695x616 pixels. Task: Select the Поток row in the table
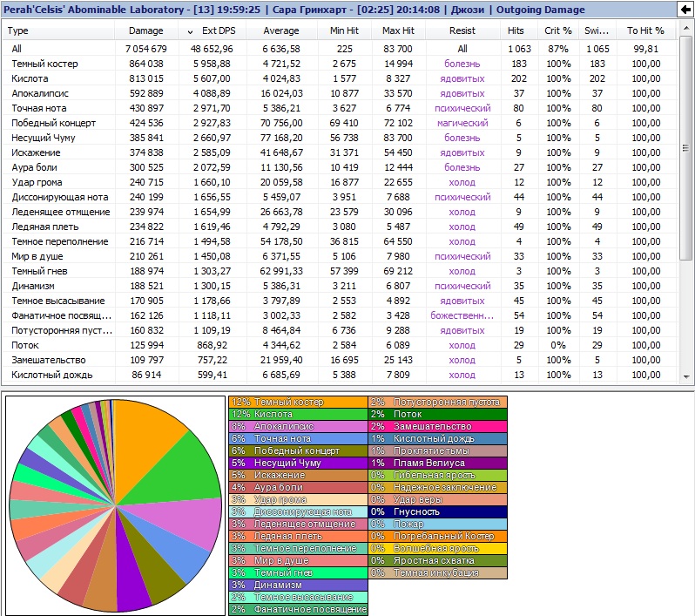point(340,345)
